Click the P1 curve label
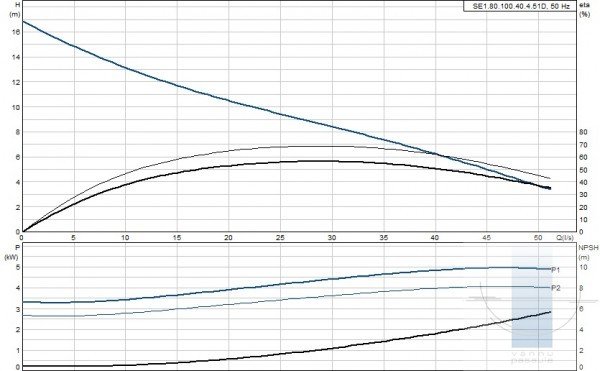600x371 pixels. click(x=556, y=270)
